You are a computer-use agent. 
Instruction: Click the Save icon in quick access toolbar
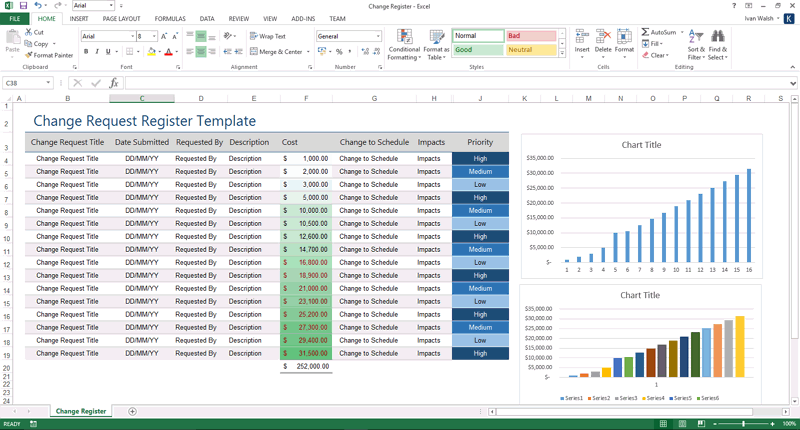coord(23,6)
